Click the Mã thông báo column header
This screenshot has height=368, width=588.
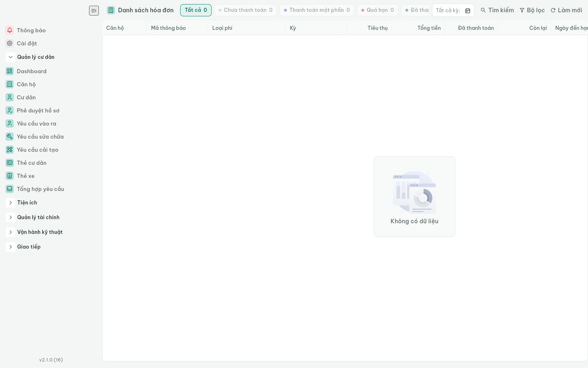point(178,28)
